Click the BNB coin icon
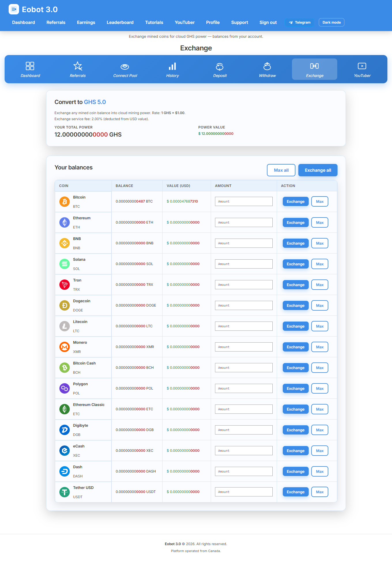The height and width of the screenshot is (563, 392). click(65, 243)
